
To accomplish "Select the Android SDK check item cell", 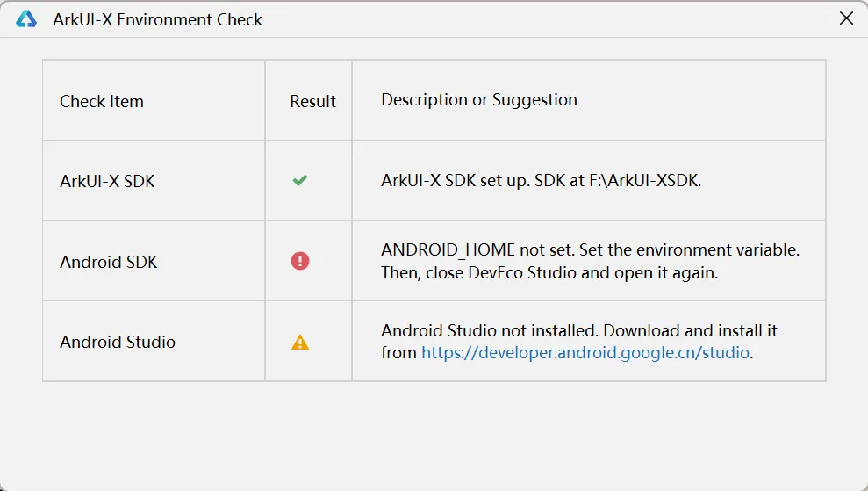I will [x=154, y=261].
